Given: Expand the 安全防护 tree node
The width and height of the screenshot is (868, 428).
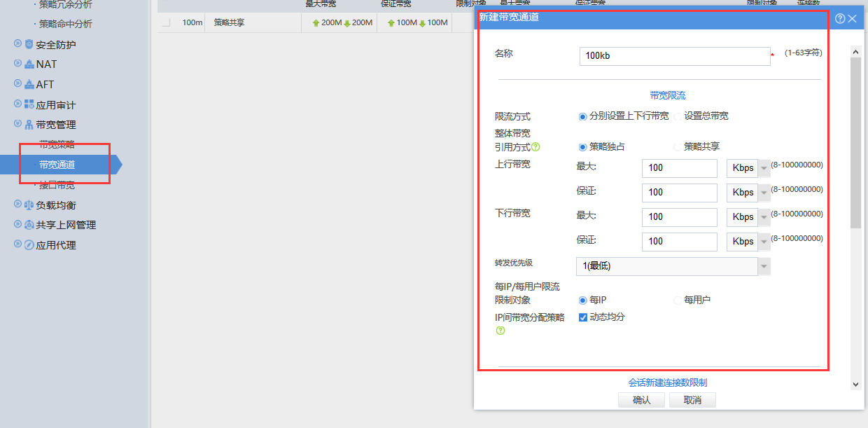Looking at the screenshot, I should (18, 44).
